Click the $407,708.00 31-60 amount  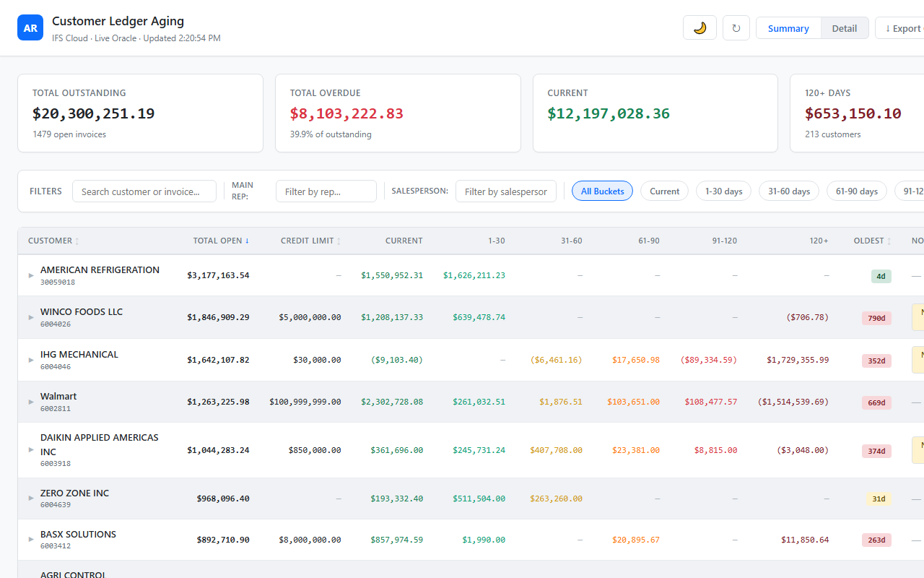pos(556,450)
